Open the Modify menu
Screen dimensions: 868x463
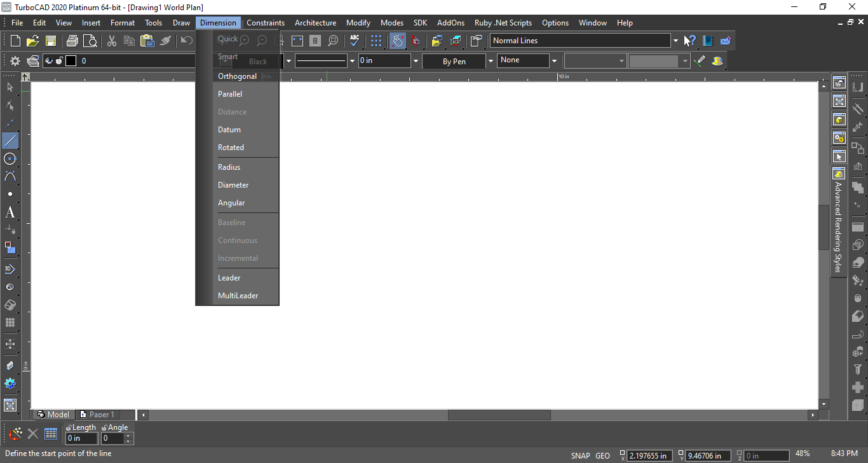[358, 23]
